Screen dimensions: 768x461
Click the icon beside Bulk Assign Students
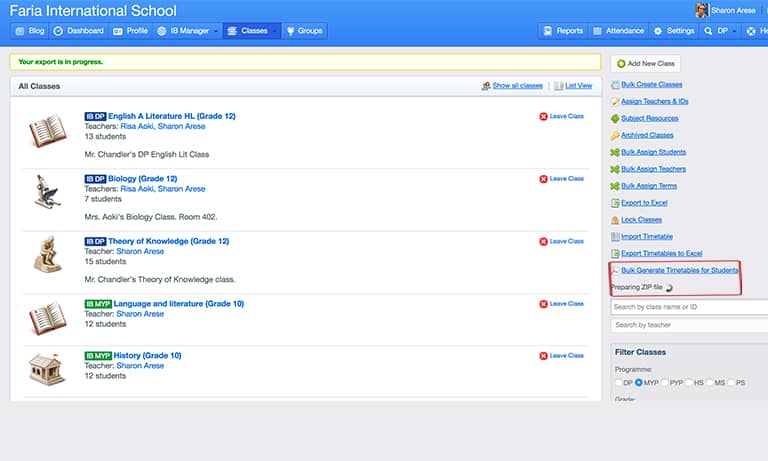coord(615,152)
